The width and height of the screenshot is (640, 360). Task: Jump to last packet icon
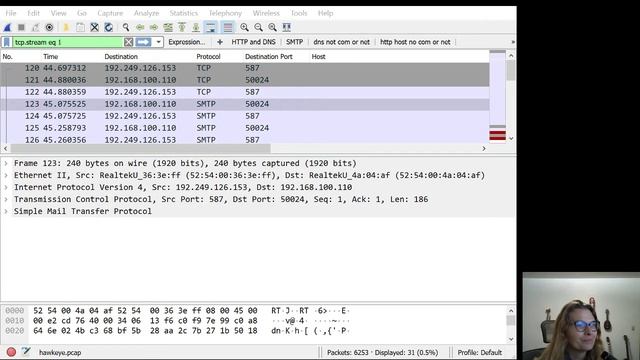pos(196,27)
